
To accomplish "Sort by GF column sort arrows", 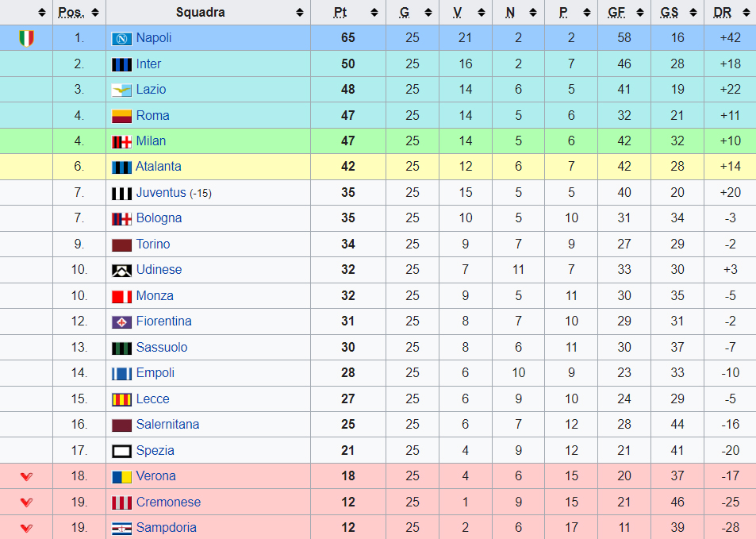I will (x=640, y=13).
